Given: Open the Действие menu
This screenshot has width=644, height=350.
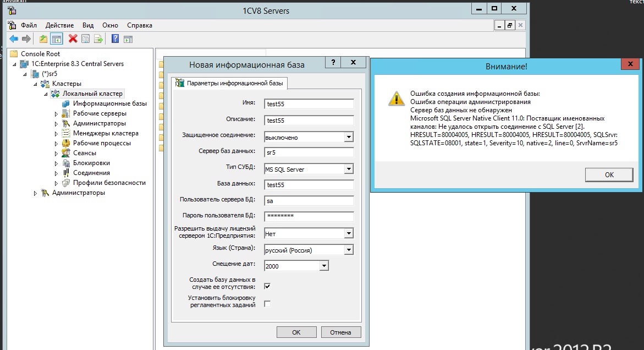Looking at the screenshot, I should 59,25.
